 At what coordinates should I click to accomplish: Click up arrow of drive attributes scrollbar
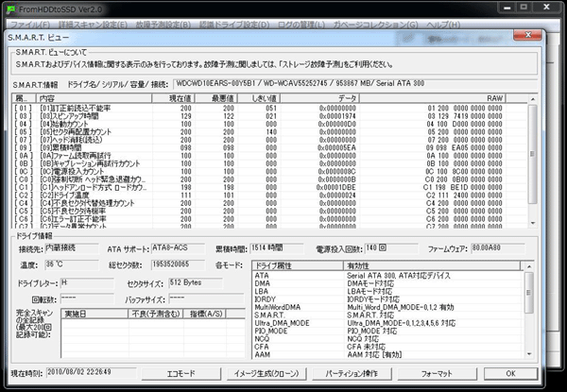(529, 266)
